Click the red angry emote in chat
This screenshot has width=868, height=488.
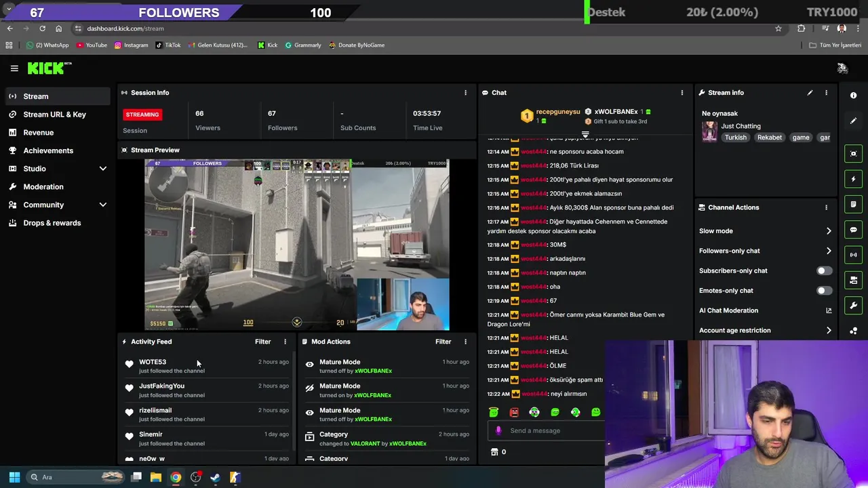(514, 412)
